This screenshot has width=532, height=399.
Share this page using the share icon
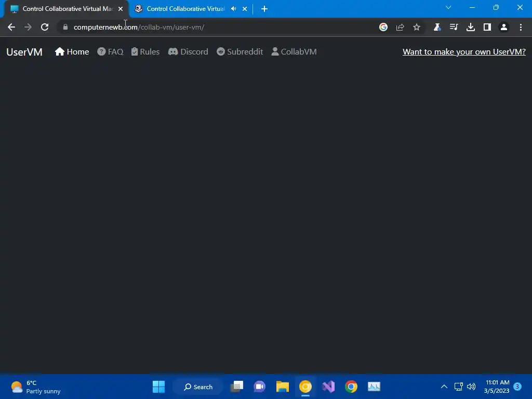(x=400, y=27)
